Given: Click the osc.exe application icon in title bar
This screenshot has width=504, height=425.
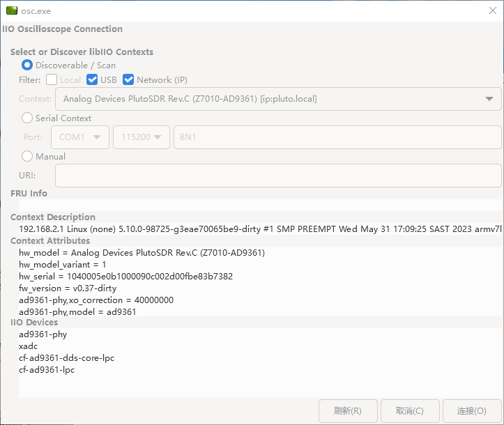Looking at the screenshot, I should click(12, 10).
